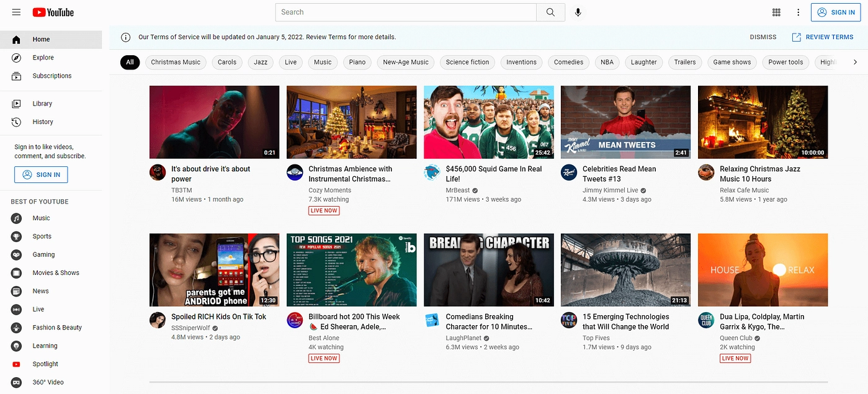Open Music under Best of YouTube
The width and height of the screenshot is (868, 394).
(x=51, y=218)
